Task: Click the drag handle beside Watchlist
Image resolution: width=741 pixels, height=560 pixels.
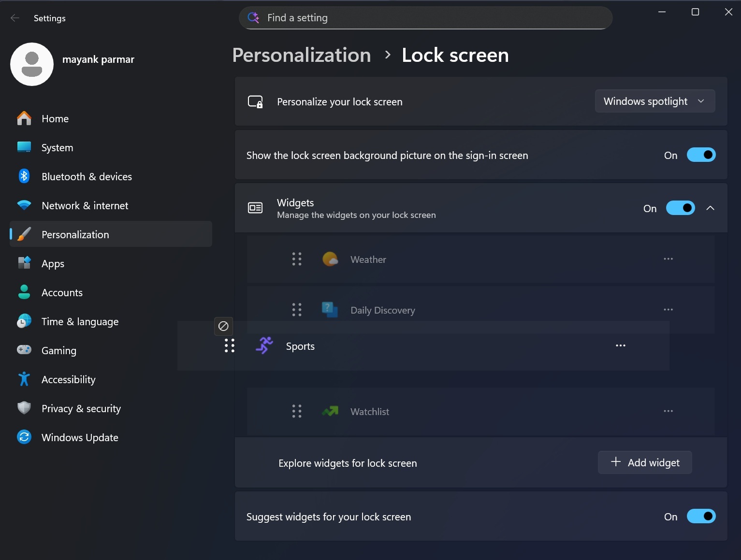Action: point(297,411)
